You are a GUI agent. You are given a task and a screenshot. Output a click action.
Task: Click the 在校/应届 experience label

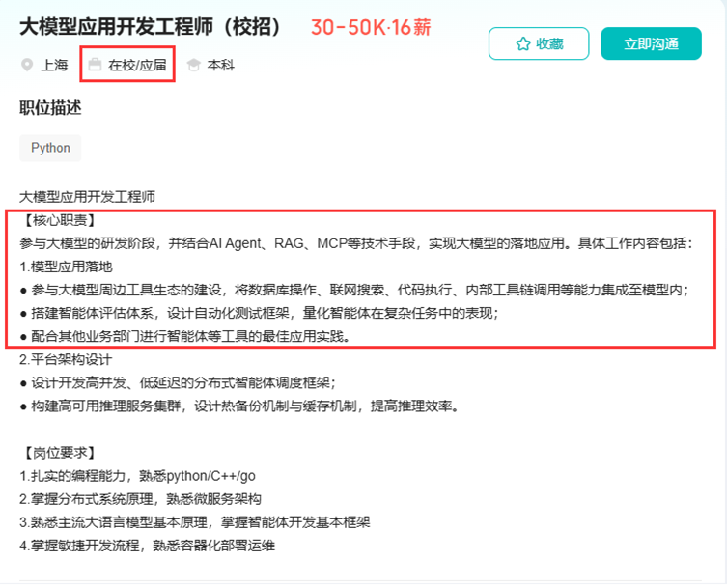click(x=137, y=66)
